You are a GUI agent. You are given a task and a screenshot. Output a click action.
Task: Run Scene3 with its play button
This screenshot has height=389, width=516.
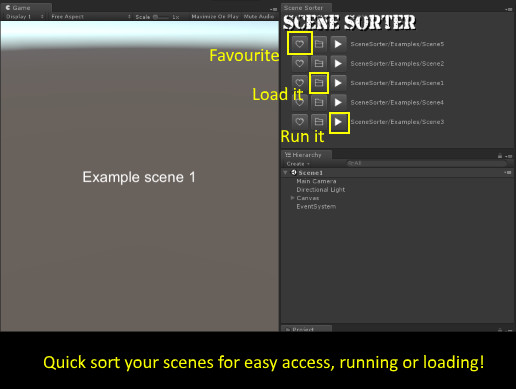coord(338,122)
